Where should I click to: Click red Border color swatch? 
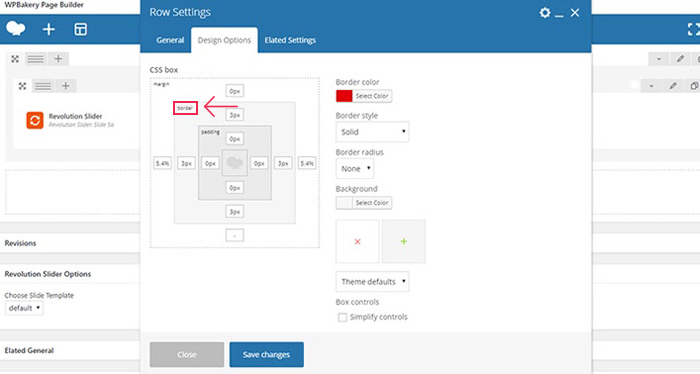(x=344, y=96)
